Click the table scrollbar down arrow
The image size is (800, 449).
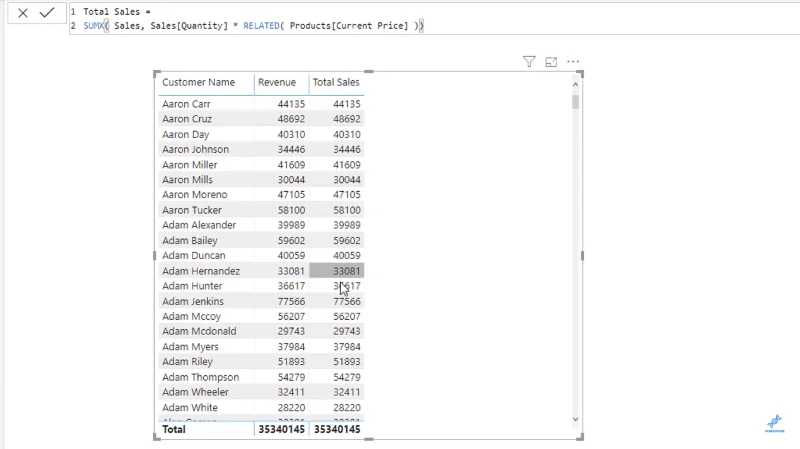click(576, 419)
